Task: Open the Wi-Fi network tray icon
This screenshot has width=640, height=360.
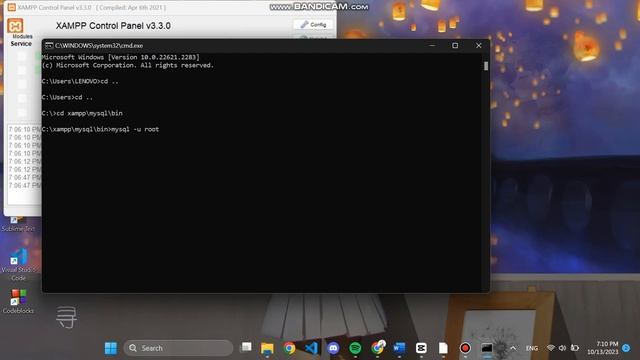Action: 551,348
